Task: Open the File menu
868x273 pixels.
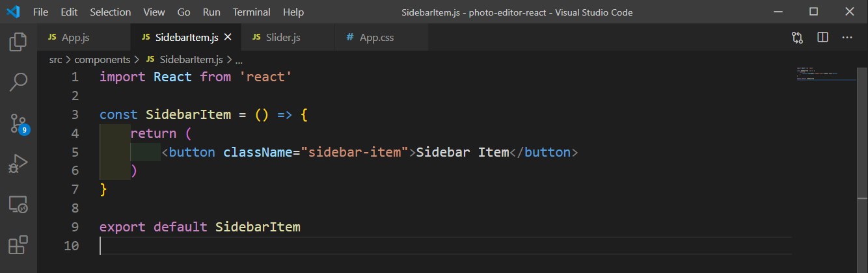Action: [40, 12]
